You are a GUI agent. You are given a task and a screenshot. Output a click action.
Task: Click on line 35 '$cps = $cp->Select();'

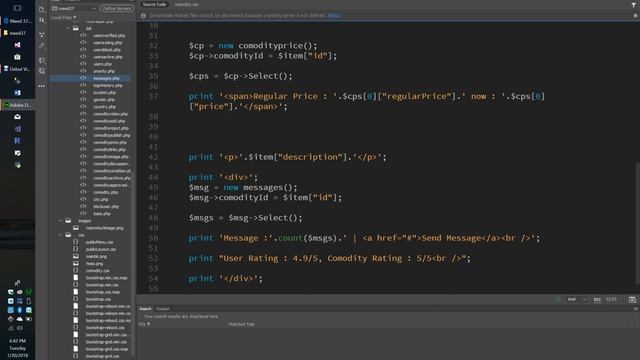(x=240, y=76)
